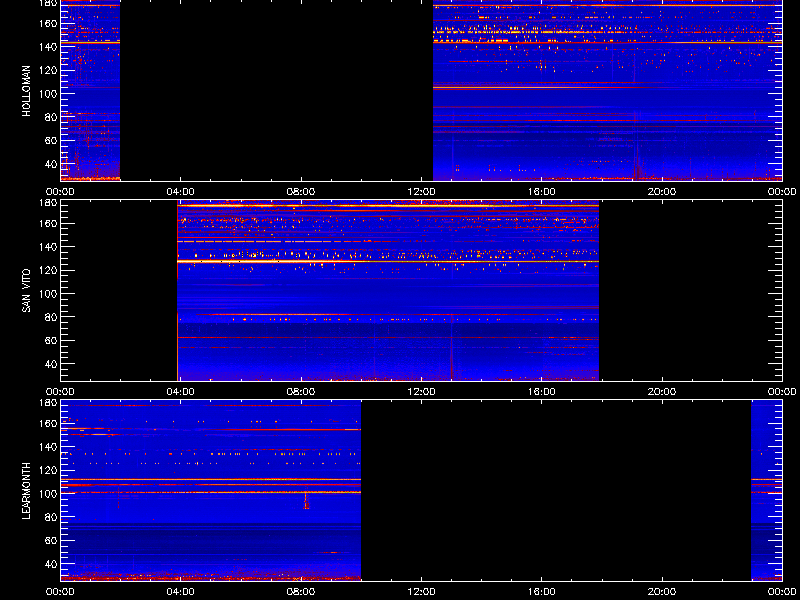This screenshot has height=600, width=800.
Task: Select the 160 frequency tick on Holloman panel
Action: coord(50,23)
